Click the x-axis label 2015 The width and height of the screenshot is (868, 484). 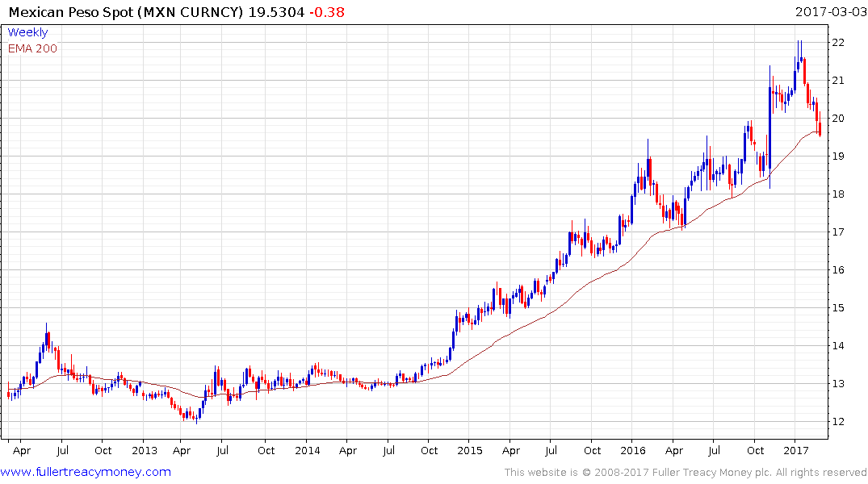click(x=470, y=451)
